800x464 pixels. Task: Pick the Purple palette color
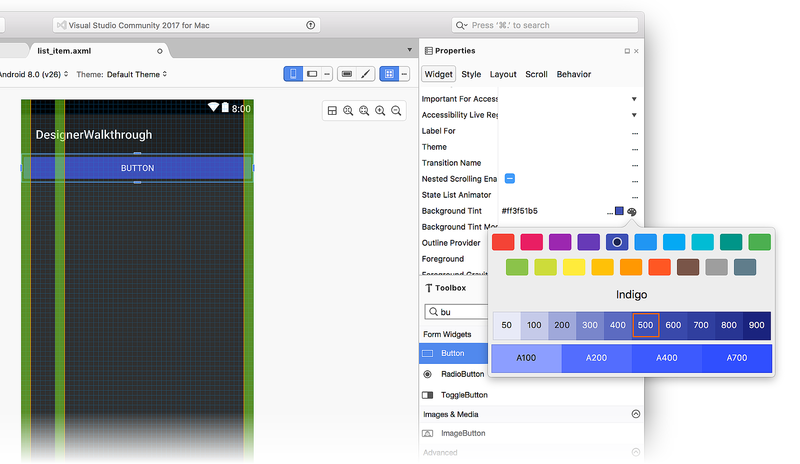pyautogui.click(x=560, y=242)
